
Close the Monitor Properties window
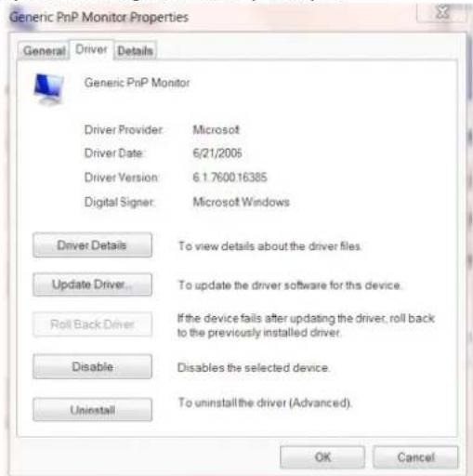coord(441,12)
